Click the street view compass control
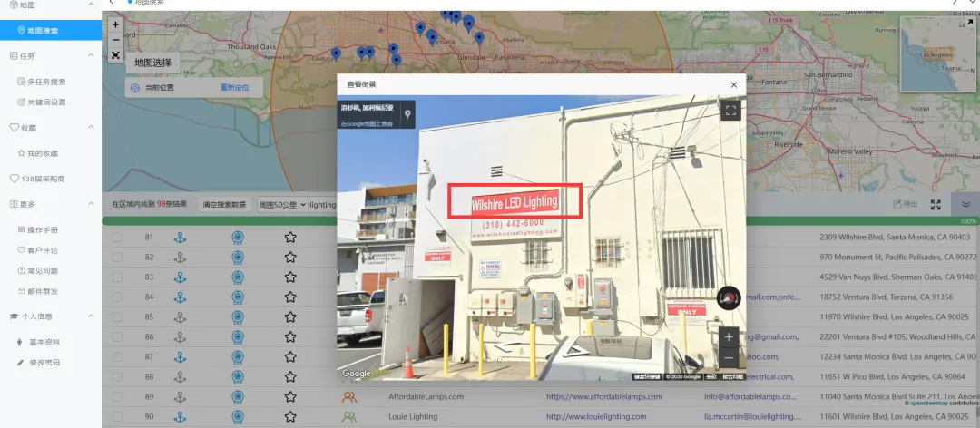980x428 pixels. click(728, 298)
